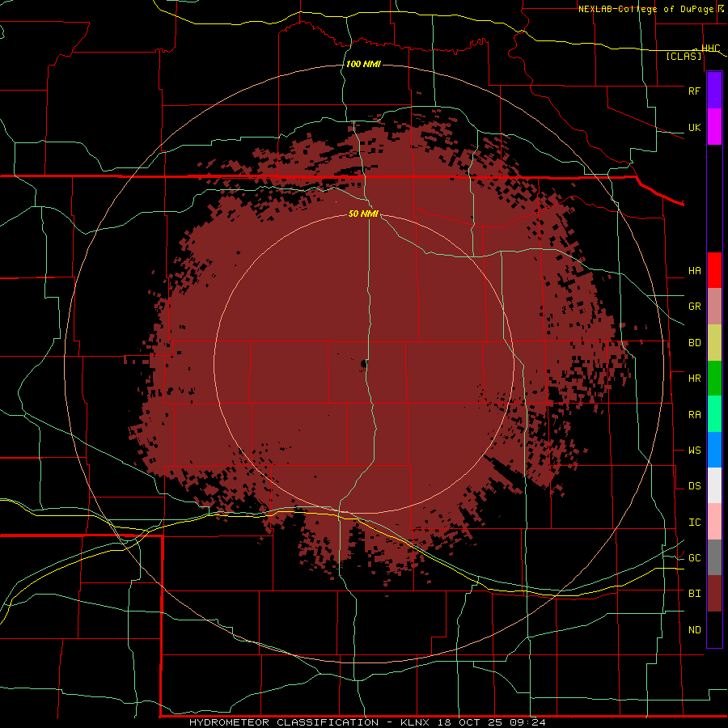Click the "WS" legend label
This screenshot has width=728, height=728.
tap(694, 451)
